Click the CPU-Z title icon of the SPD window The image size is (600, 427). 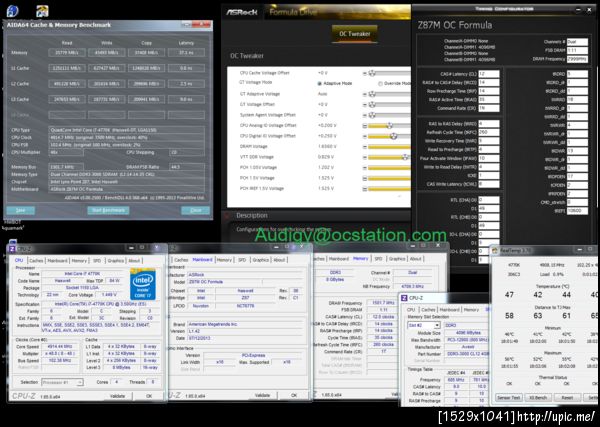pos(405,298)
